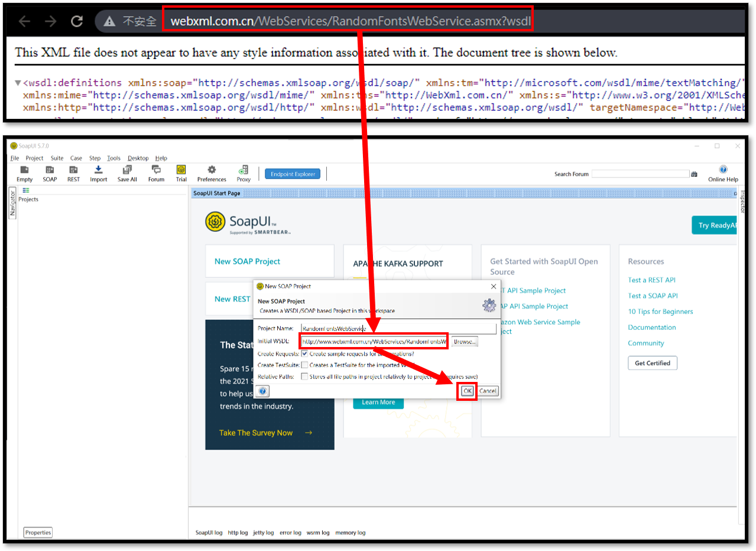Click the Endpoint Explorer button
Screen dimensions: 756x551
pos(293,174)
